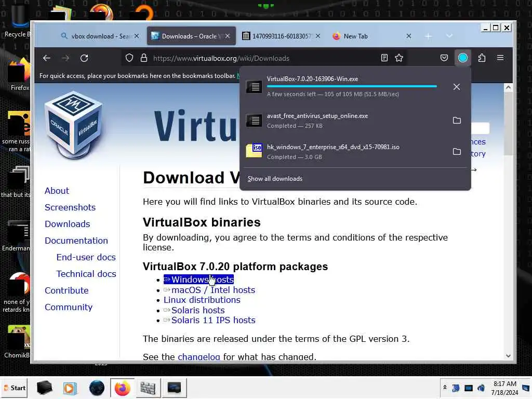Open the Linux distributions link
The width and height of the screenshot is (532, 399).
[x=202, y=300]
